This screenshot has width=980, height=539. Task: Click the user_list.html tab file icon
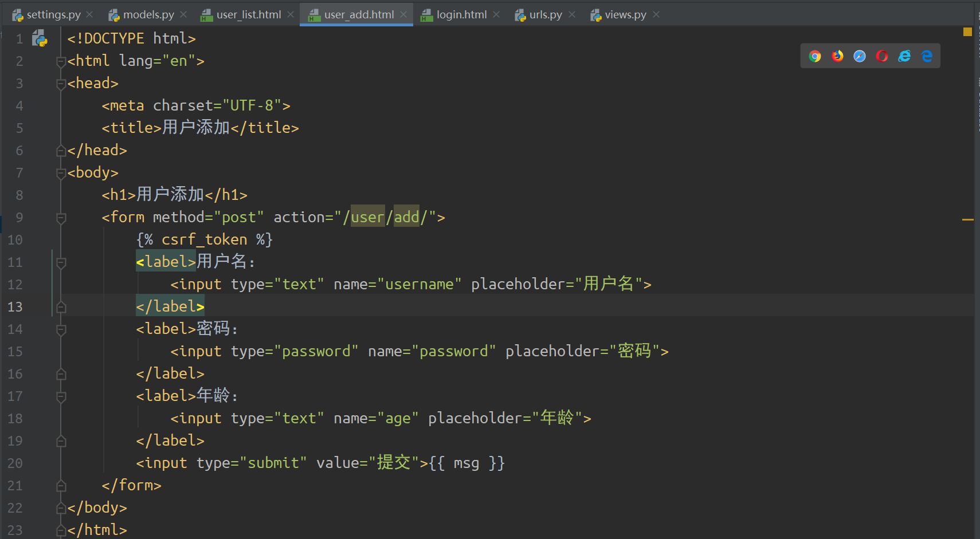[207, 15]
